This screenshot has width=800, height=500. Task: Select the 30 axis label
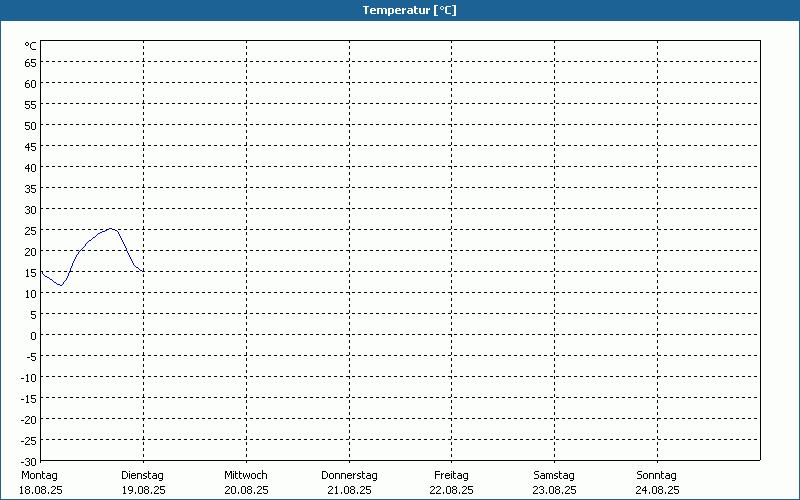coord(31,210)
